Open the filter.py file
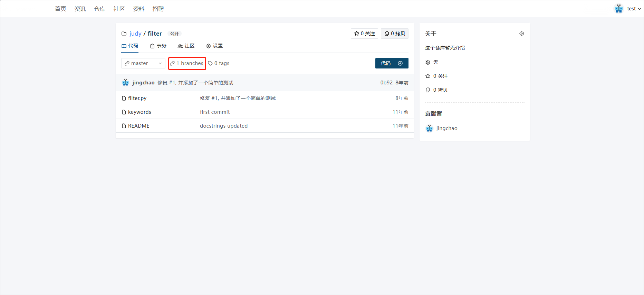 pos(137,98)
